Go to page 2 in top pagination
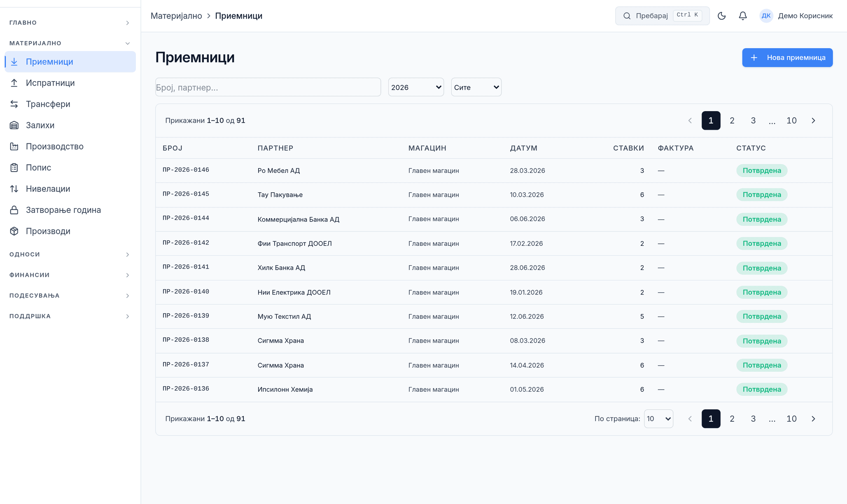Image resolution: width=847 pixels, height=504 pixels. tap(732, 121)
